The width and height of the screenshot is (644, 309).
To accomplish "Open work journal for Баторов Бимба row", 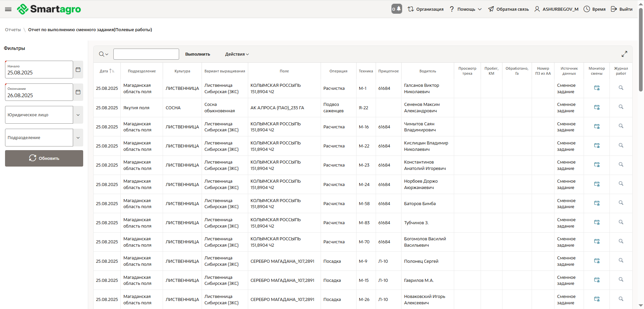I will tap(621, 203).
